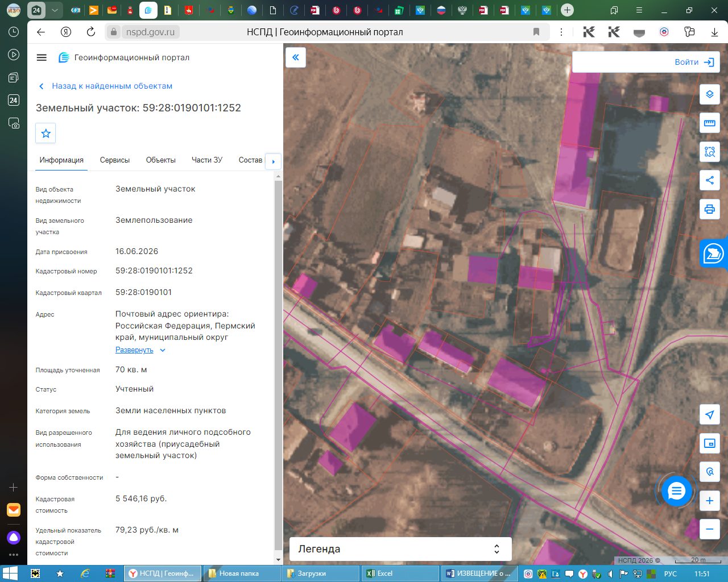Open the Части ЗУ tab
The height and width of the screenshot is (582, 728).
coord(207,160)
